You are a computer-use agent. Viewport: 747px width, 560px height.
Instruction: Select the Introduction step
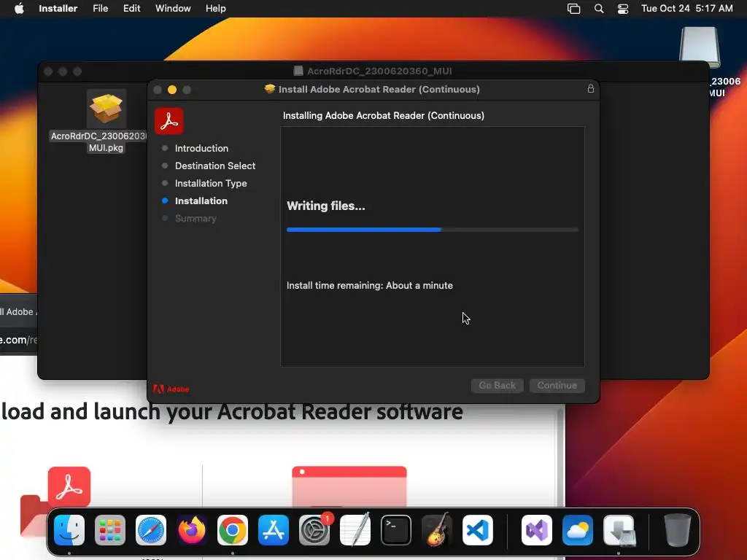[201, 148]
